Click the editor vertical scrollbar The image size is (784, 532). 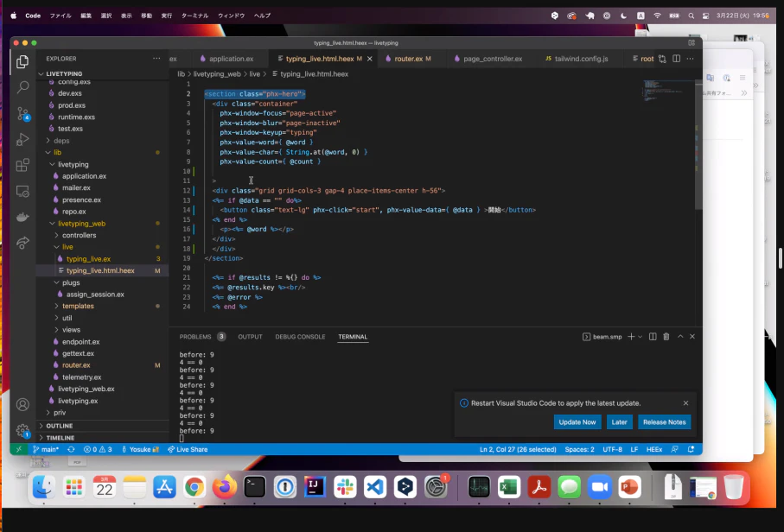click(x=698, y=145)
